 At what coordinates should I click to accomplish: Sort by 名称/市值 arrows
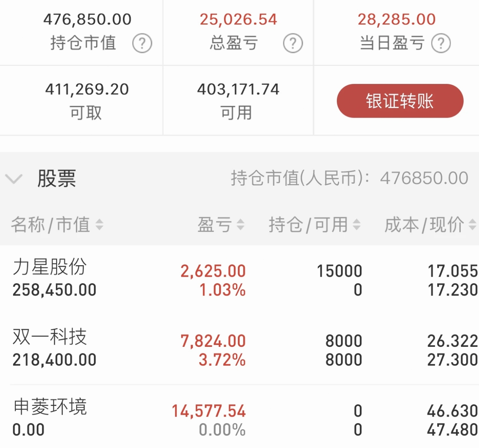(99, 225)
